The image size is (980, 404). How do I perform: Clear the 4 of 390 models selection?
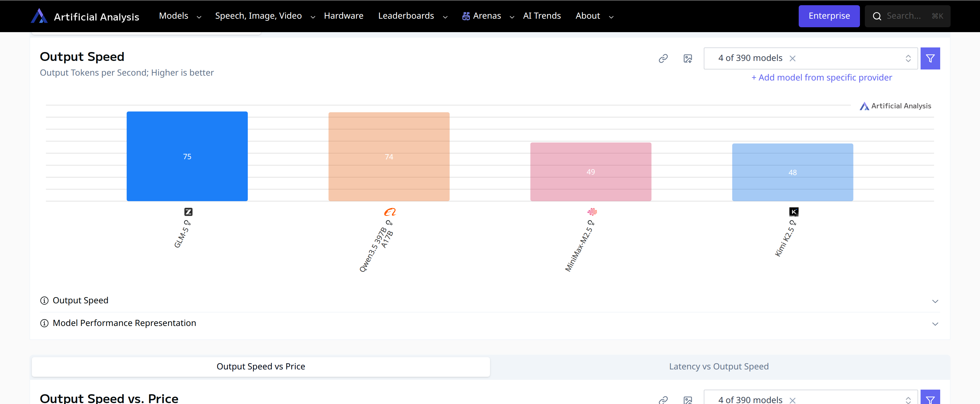(793, 58)
